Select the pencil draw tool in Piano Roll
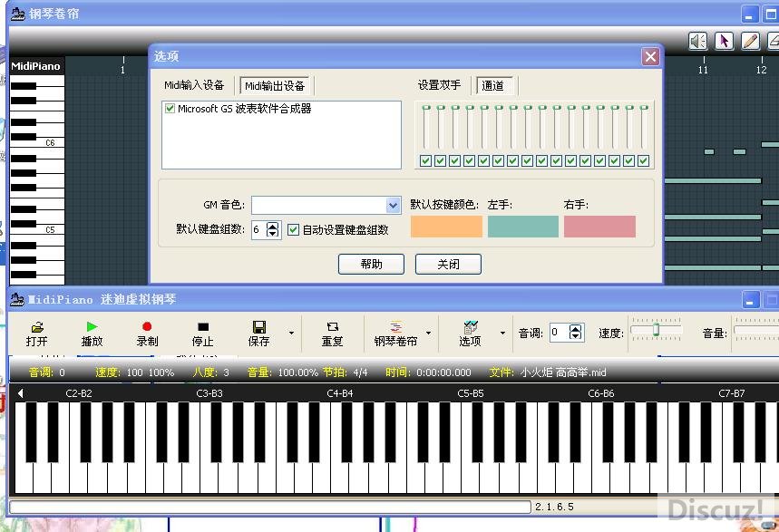779x532 pixels. (x=750, y=41)
